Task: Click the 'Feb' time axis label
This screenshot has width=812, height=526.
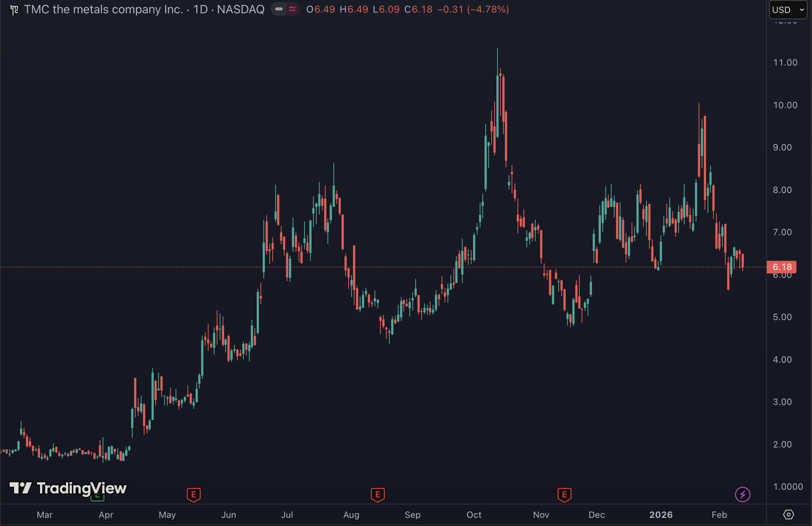Action: 719,515
